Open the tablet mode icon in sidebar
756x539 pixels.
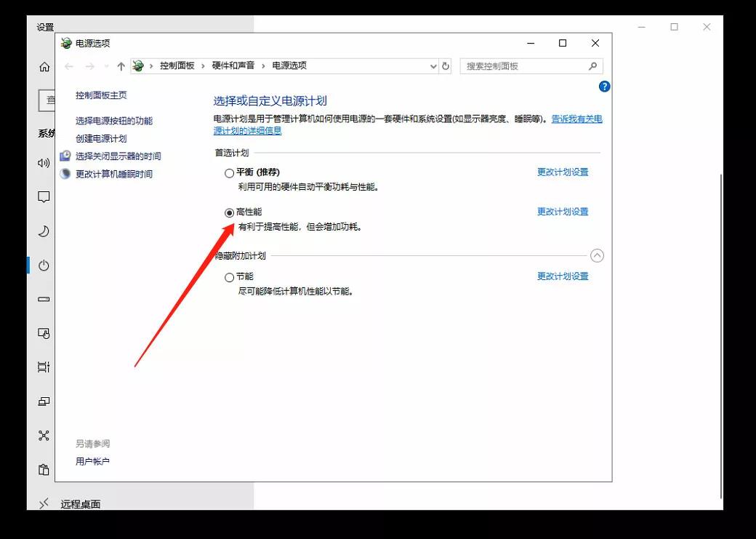pos(44,334)
